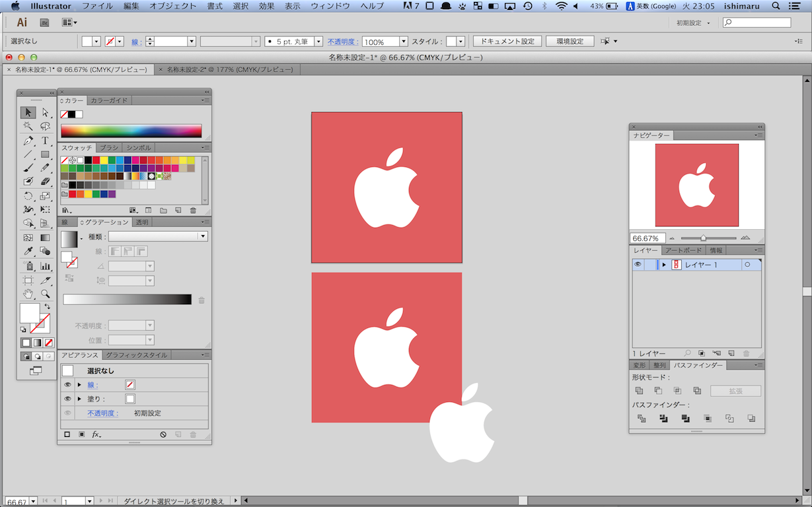
Task: Select the Hand tool
Action: point(28,294)
